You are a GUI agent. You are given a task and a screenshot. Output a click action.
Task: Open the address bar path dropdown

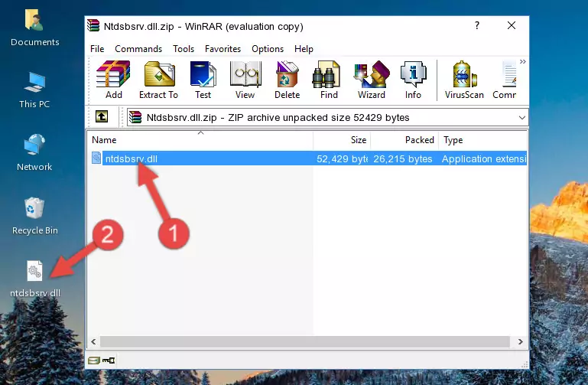(x=522, y=118)
